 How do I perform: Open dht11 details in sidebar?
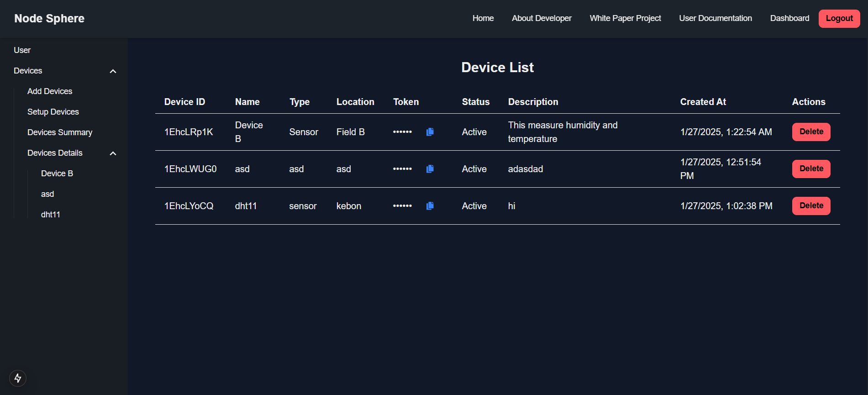click(51, 215)
